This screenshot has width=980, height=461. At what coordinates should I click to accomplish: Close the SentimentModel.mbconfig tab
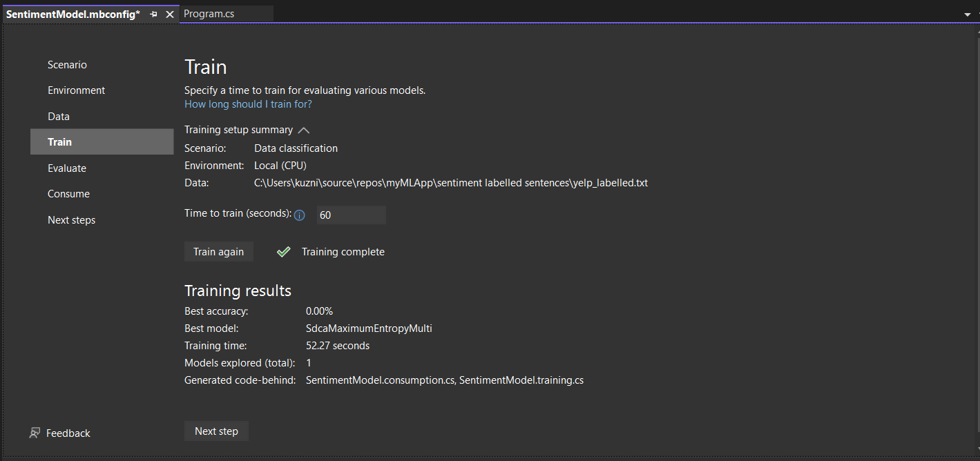click(x=169, y=14)
